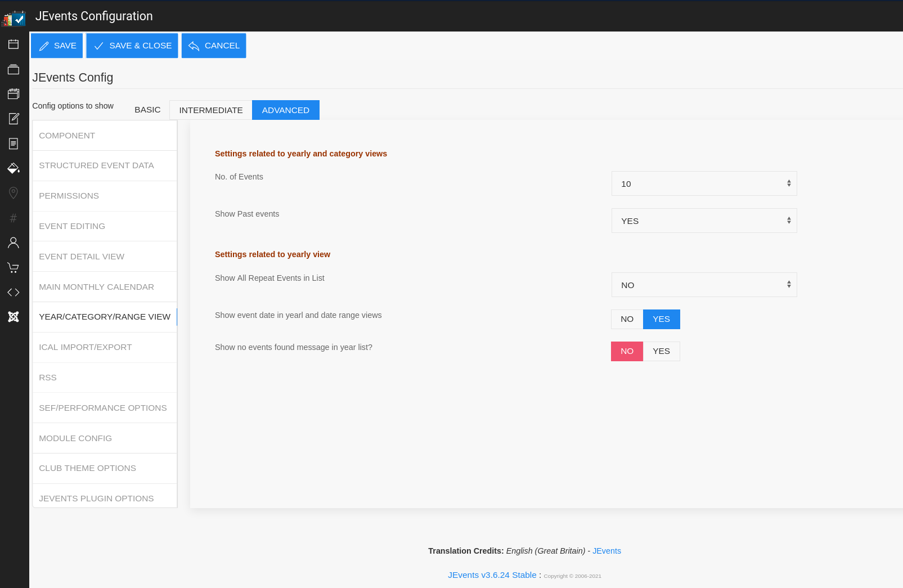This screenshot has height=588, width=903.
Task: Open the MAIN MONTHLY CALENDAR section
Action: coord(105,287)
